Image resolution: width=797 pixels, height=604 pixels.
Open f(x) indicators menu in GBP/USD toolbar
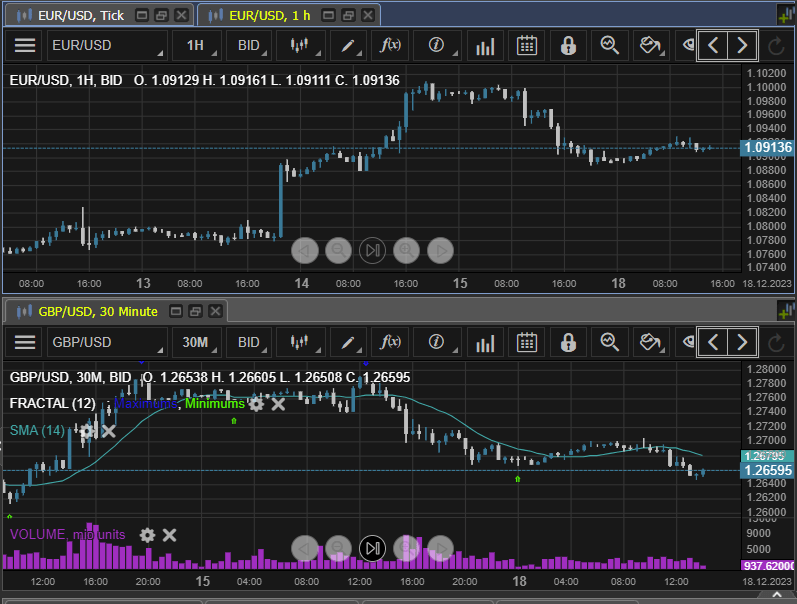coord(390,342)
